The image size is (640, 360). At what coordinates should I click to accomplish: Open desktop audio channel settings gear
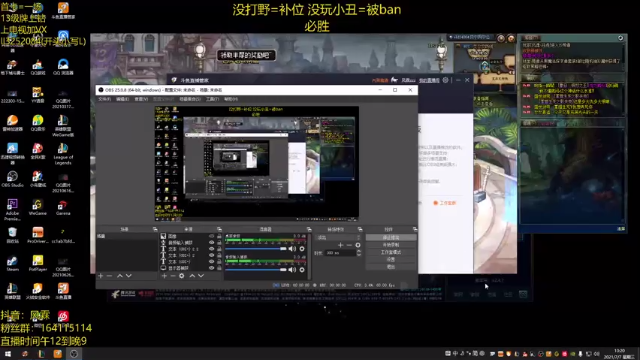point(302,249)
